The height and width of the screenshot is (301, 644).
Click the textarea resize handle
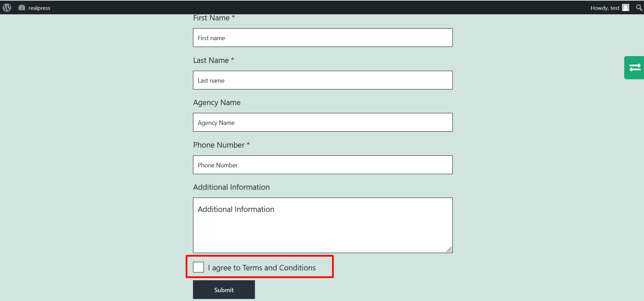449,250
